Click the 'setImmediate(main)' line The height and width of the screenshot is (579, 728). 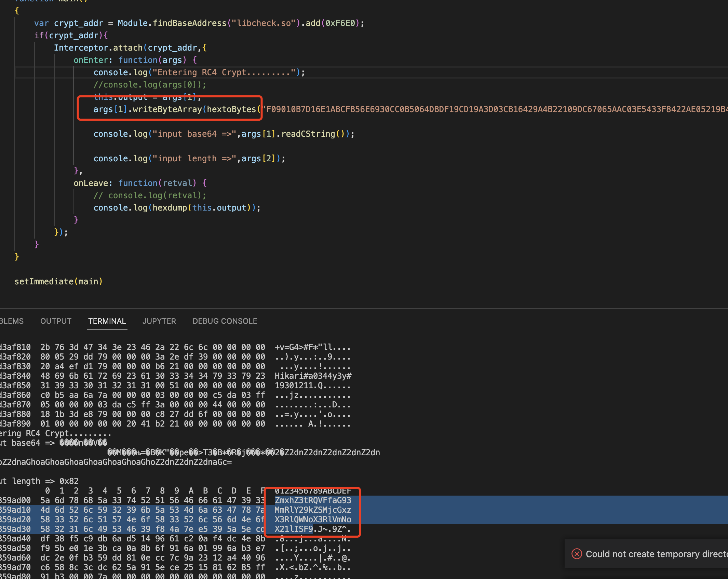pyautogui.click(x=58, y=281)
